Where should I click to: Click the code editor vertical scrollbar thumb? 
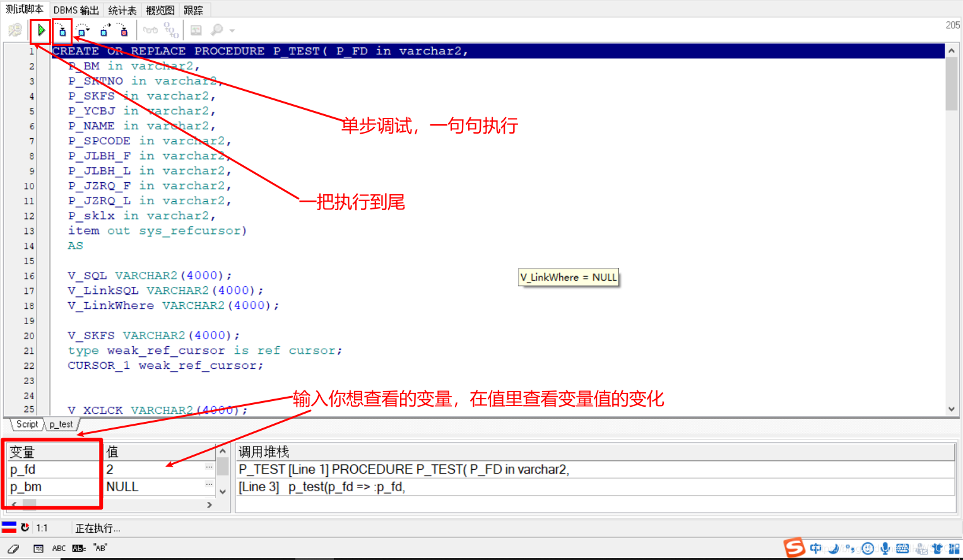(x=952, y=84)
